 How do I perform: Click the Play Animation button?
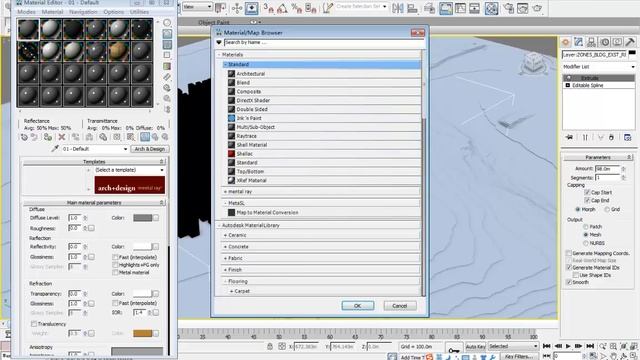(568, 346)
